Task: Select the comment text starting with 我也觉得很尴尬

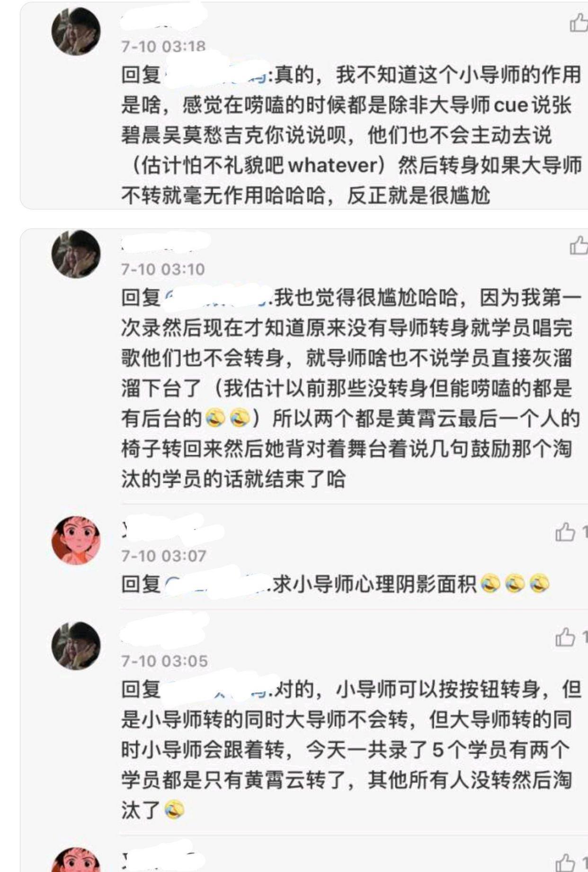Action: click(351, 389)
